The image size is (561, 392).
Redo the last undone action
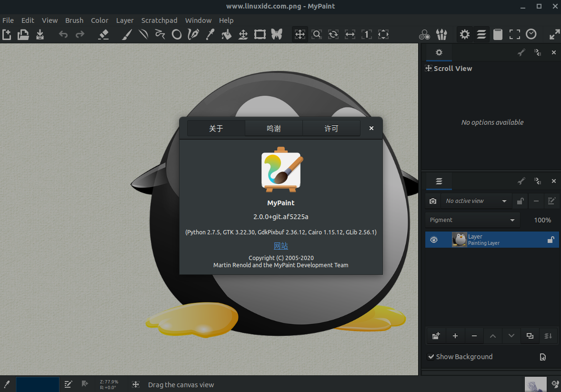(80, 35)
